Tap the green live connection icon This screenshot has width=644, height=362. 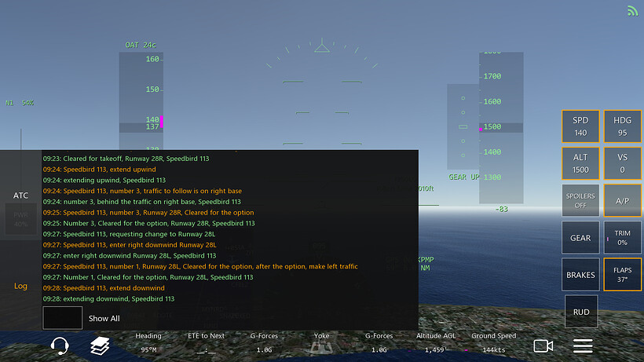632,11
